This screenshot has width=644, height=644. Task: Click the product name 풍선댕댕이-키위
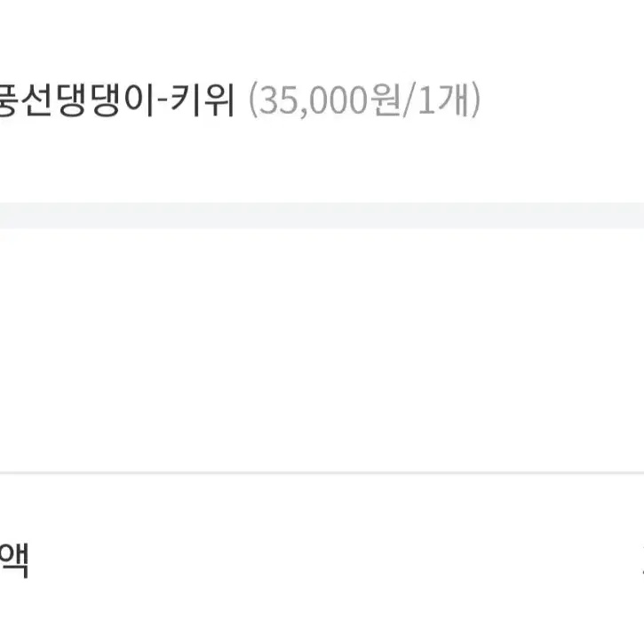coord(117,99)
